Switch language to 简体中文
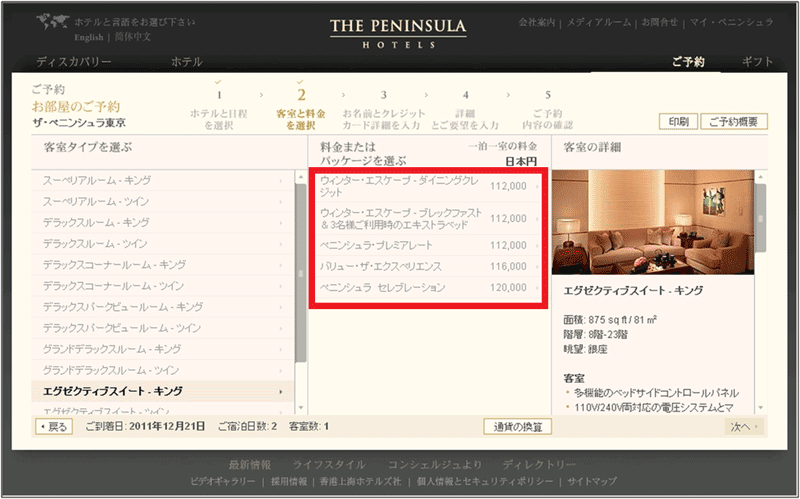800x499 pixels. [133, 37]
